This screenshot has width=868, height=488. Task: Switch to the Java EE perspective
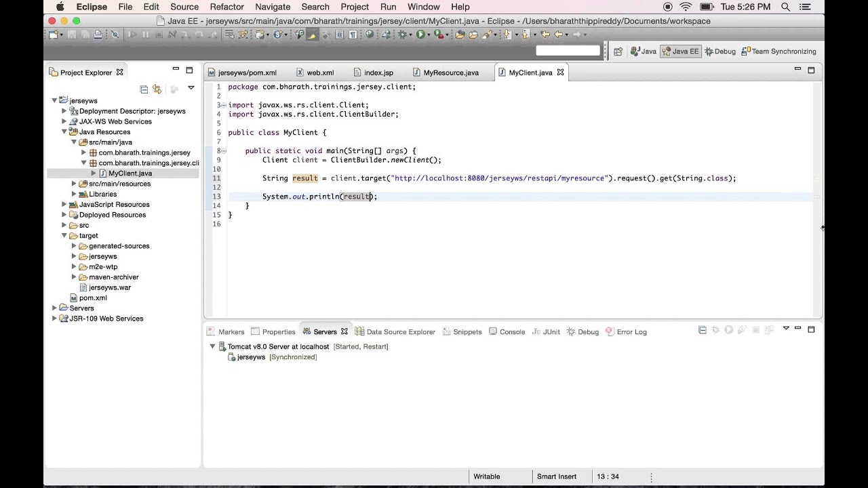pyautogui.click(x=680, y=51)
